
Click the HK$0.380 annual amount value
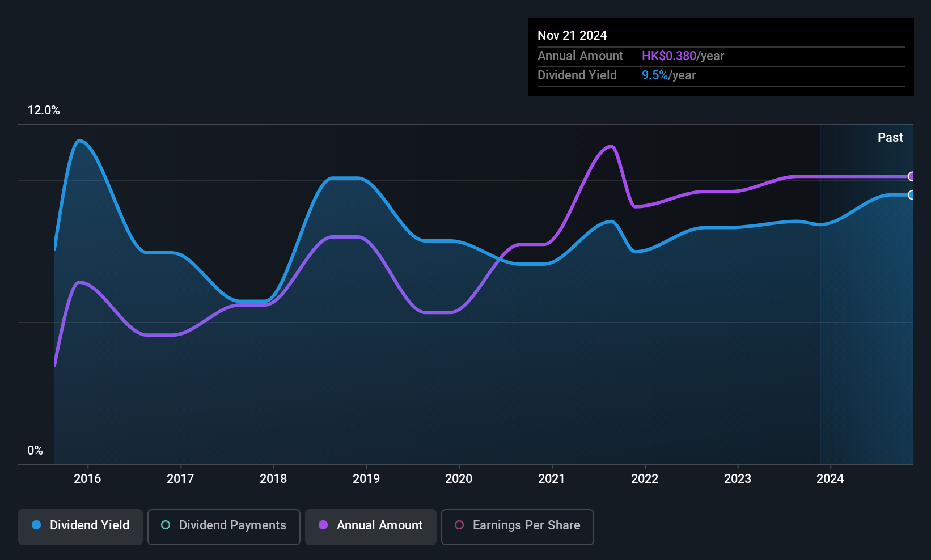pyautogui.click(x=668, y=56)
